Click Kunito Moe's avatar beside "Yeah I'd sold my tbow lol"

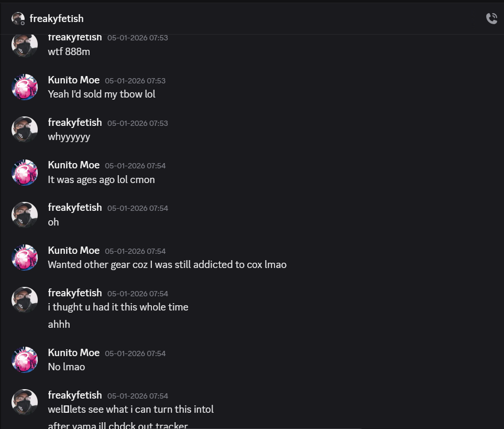(x=24, y=87)
